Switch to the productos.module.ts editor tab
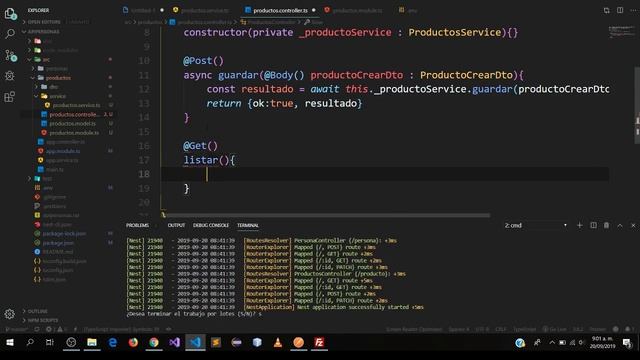Viewport: 640px width, 360px height. (355, 10)
